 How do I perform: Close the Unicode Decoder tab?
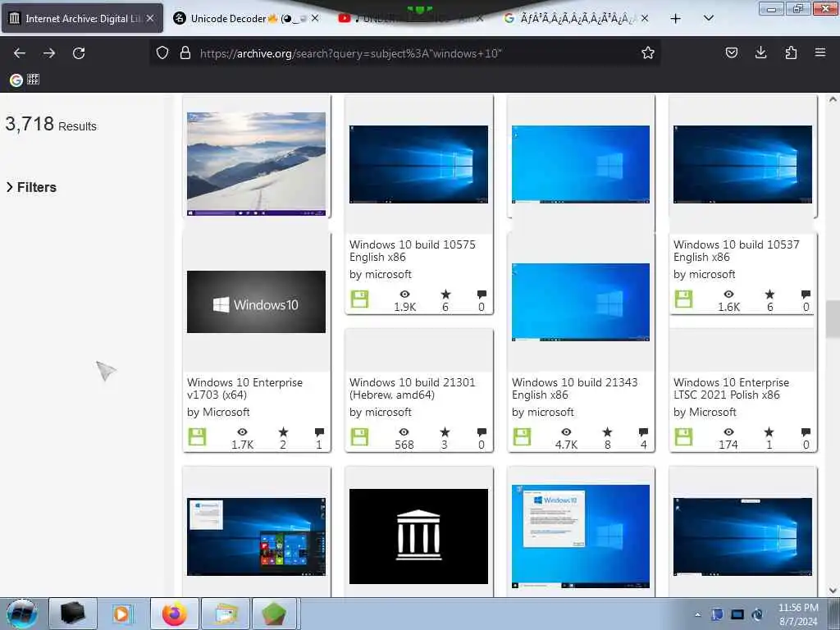(315, 18)
